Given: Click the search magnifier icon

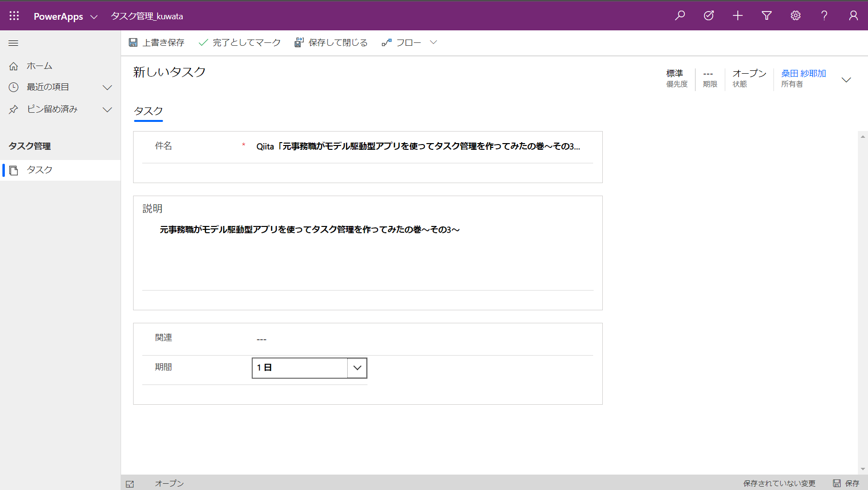Looking at the screenshot, I should [x=680, y=16].
